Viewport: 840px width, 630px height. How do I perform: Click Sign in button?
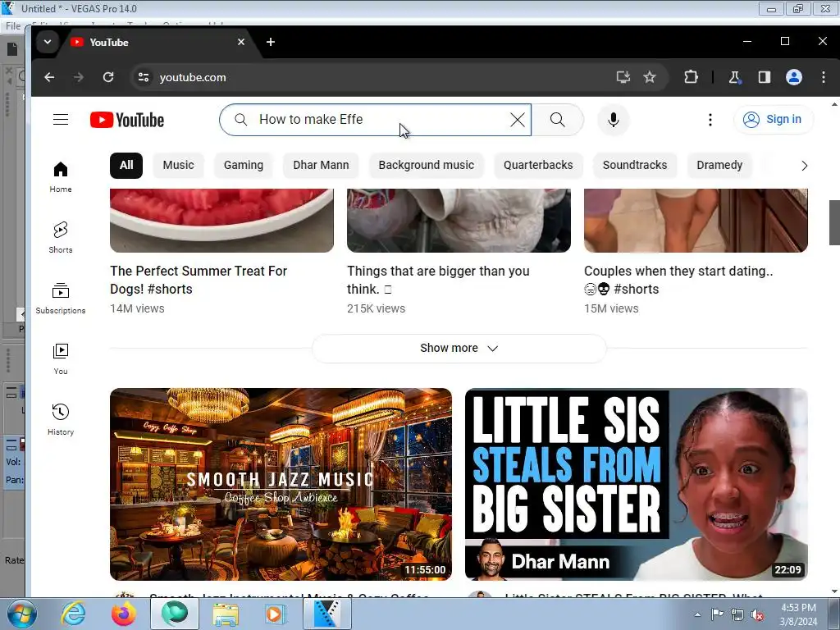click(773, 120)
